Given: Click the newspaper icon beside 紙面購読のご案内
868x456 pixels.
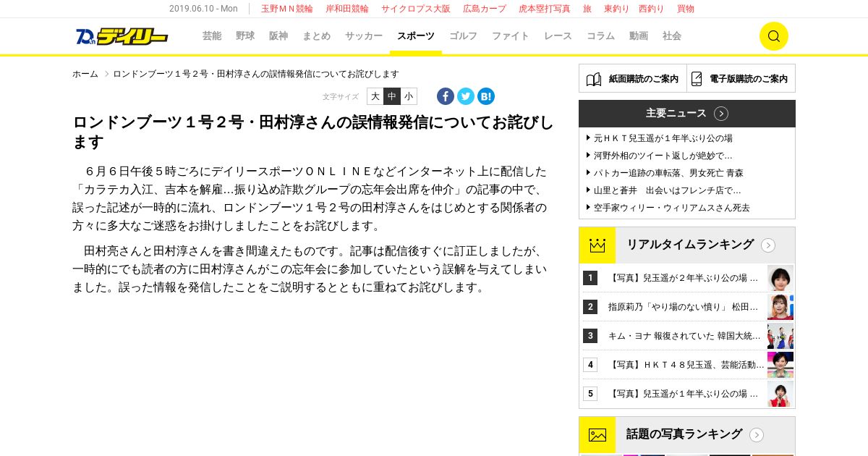Looking at the screenshot, I should (594, 79).
